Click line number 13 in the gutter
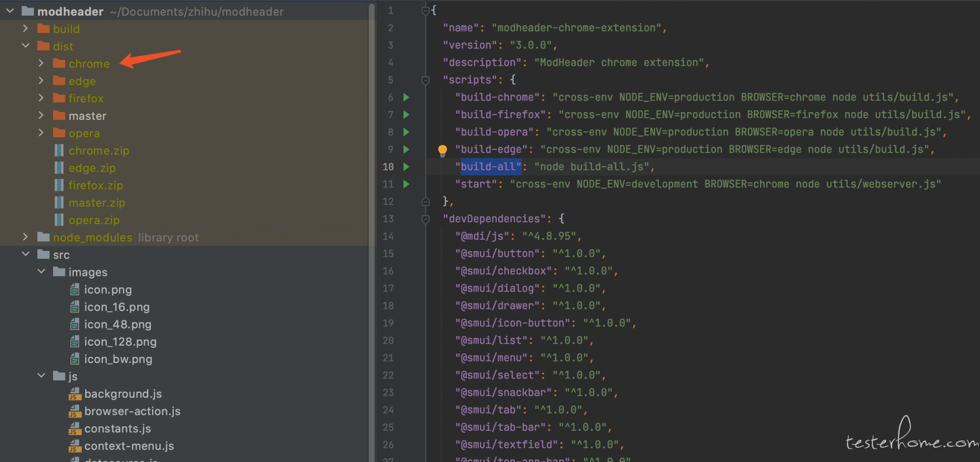Image resolution: width=980 pixels, height=462 pixels. [x=388, y=219]
